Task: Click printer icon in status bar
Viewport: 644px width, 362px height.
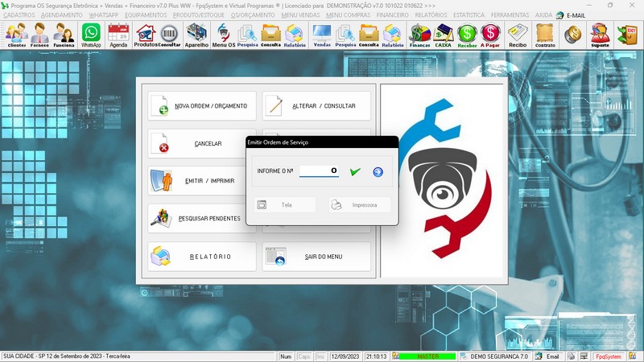Action: pos(571,356)
